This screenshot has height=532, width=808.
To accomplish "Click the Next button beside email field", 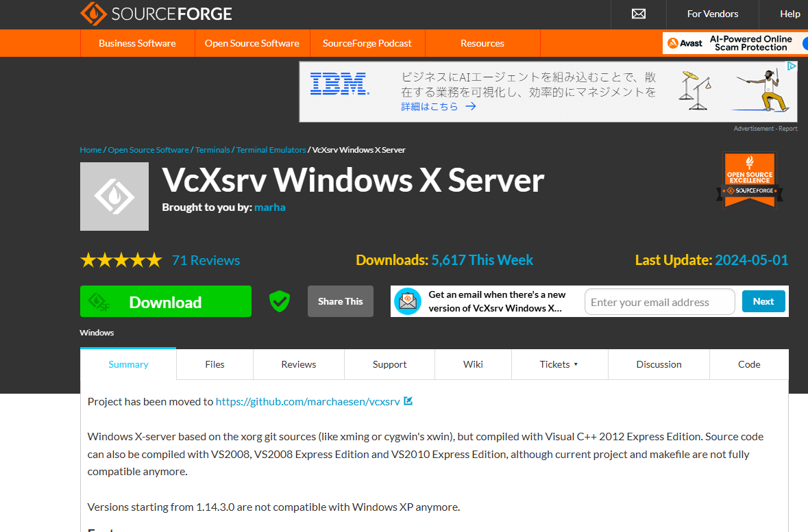I will [x=763, y=301].
